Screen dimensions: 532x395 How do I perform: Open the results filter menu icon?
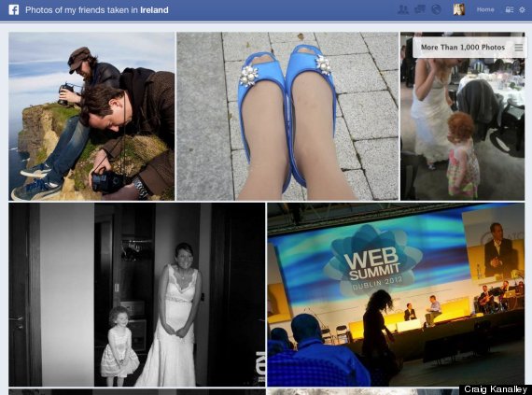click(519, 48)
